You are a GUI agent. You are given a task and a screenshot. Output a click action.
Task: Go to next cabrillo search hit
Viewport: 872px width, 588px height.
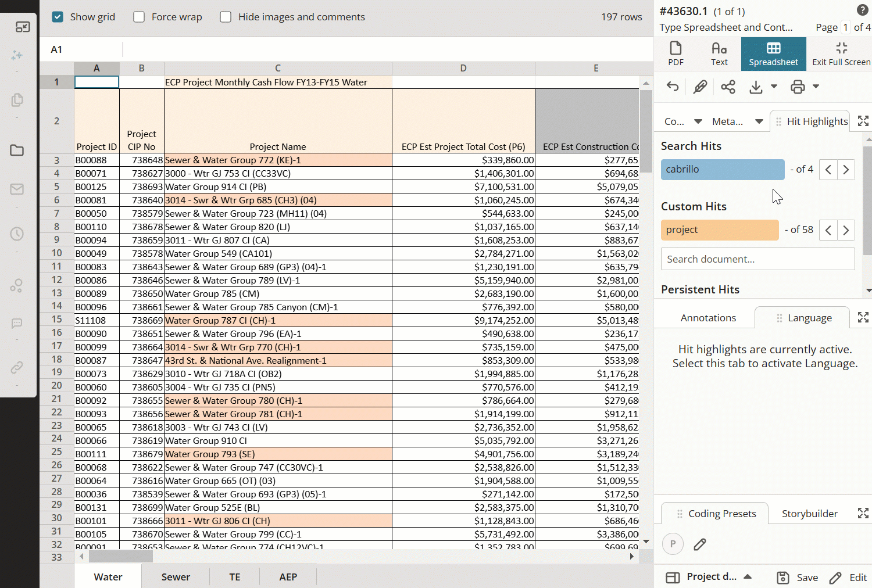coord(846,170)
